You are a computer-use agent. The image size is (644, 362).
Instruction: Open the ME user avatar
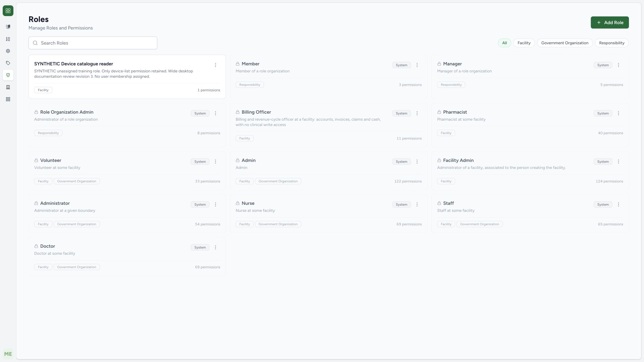[x=8, y=354]
